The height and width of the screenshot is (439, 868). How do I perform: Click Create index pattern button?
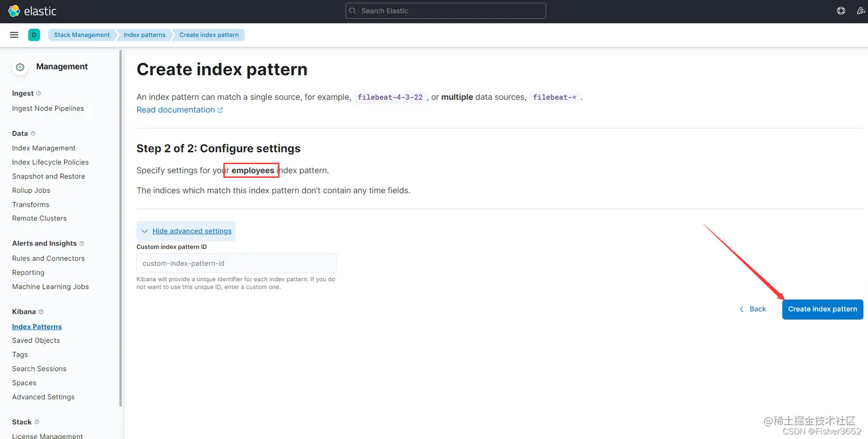pos(823,309)
